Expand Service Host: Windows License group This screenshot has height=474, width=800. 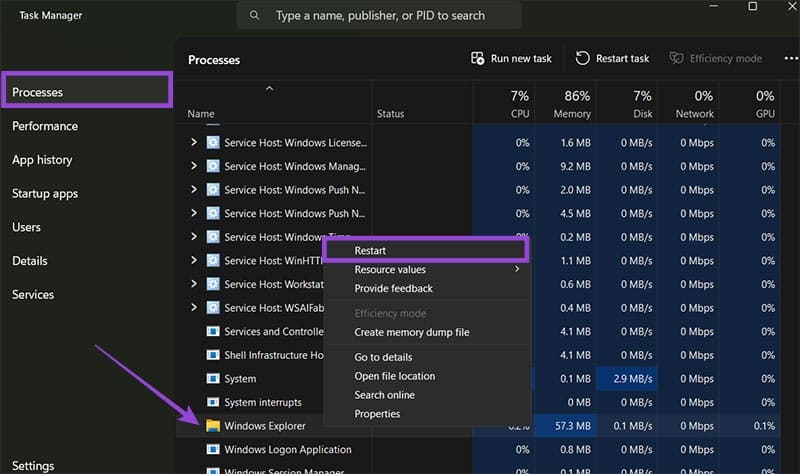193,142
